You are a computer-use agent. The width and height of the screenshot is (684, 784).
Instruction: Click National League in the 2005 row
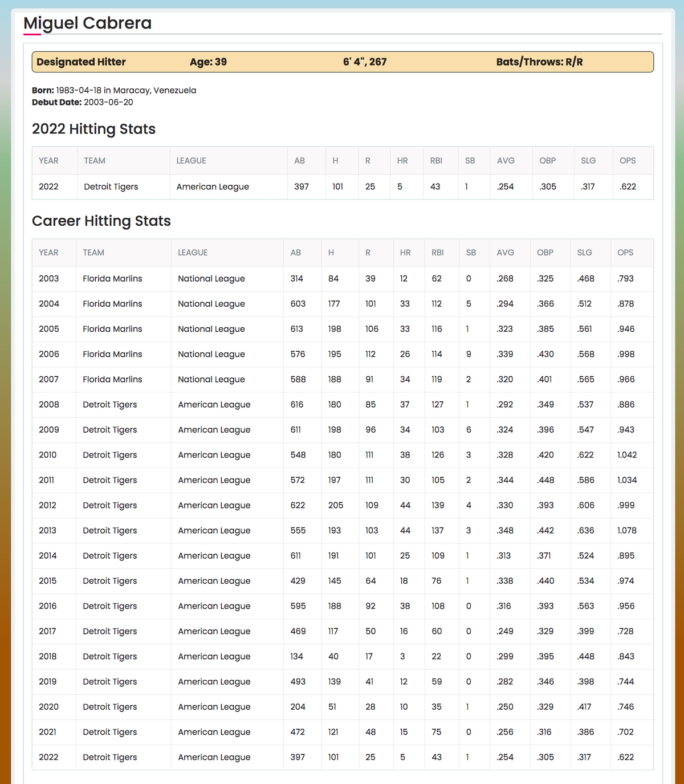(x=211, y=329)
